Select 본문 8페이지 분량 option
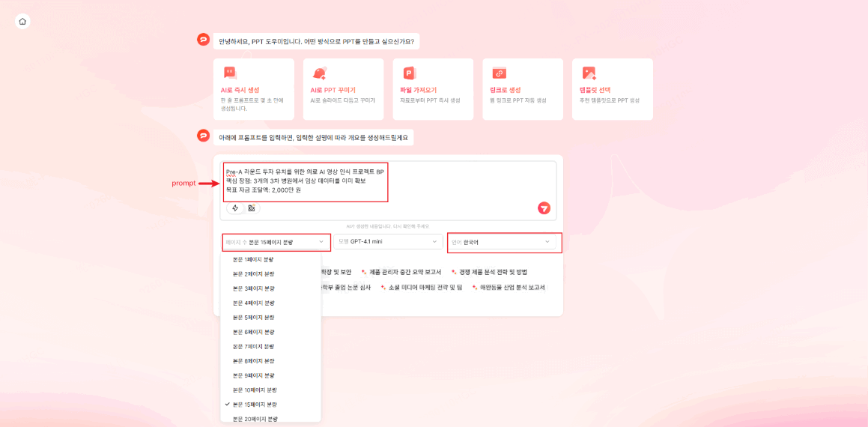 (270, 360)
